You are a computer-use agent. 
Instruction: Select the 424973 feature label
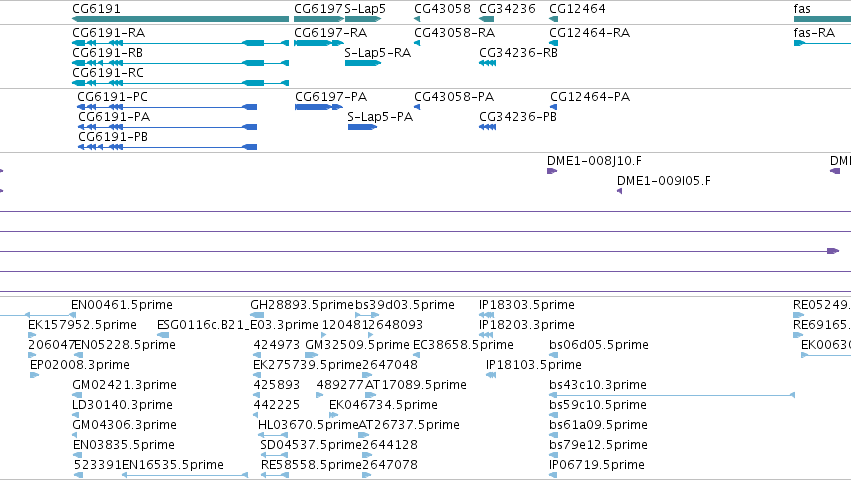pos(277,345)
